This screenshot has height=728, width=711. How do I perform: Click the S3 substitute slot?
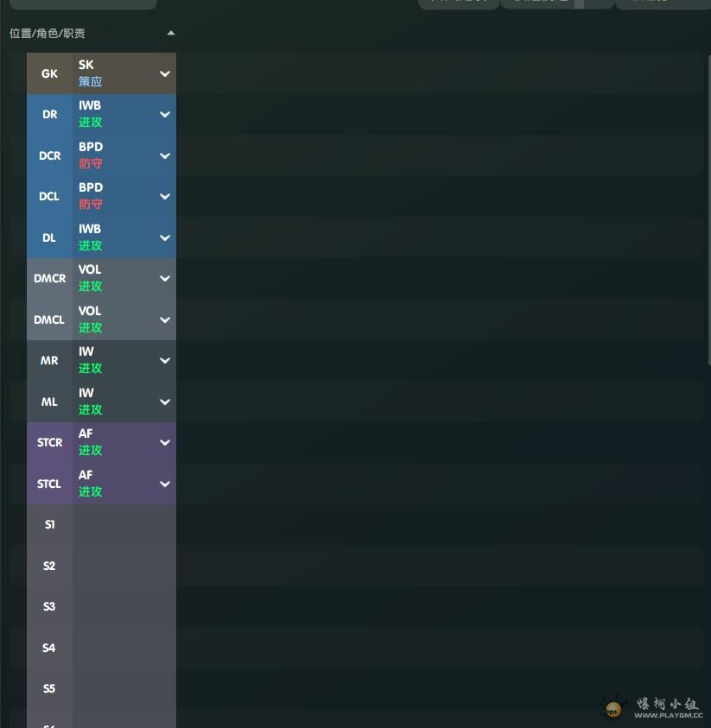pos(49,606)
